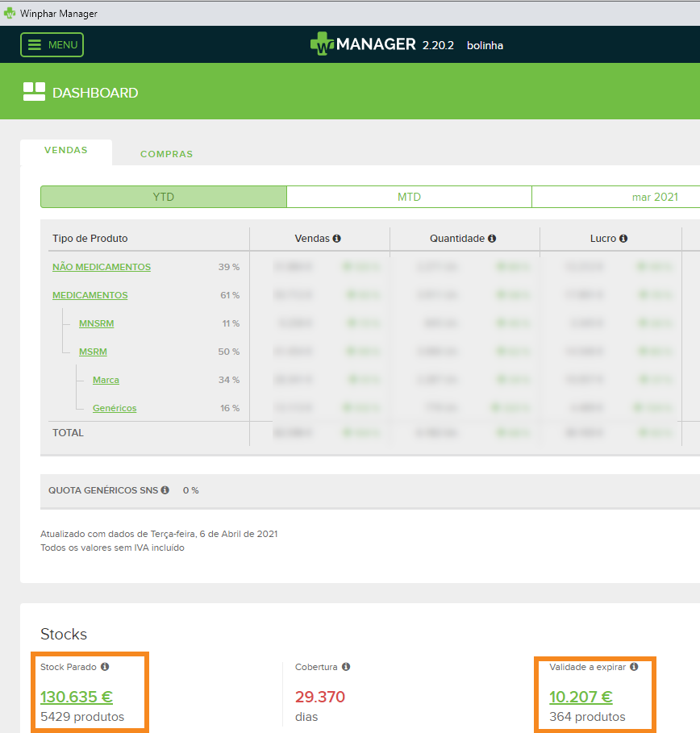The width and height of the screenshot is (700, 733).
Task: Click the Stock Parado info icon
Action: 105,667
